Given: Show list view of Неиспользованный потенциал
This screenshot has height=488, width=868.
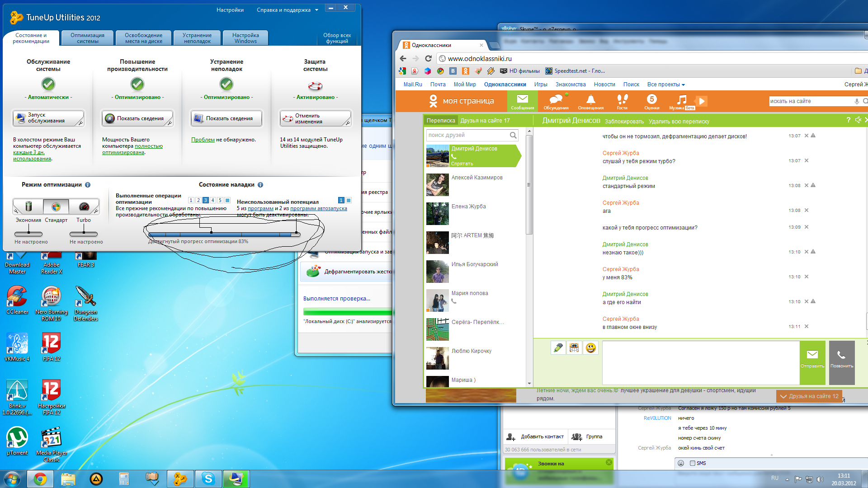Looking at the screenshot, I should (x=349, y=200).
